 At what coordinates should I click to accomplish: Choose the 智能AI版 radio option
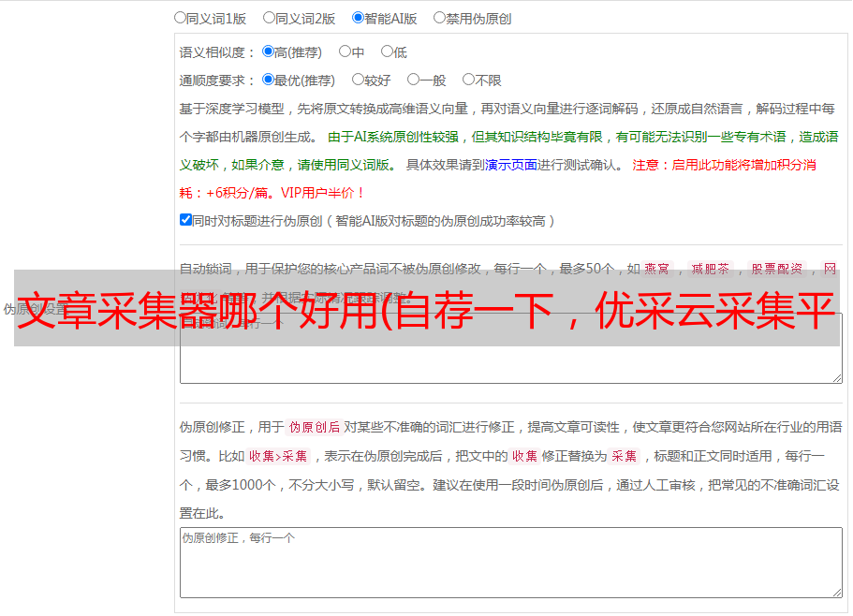pyautogui.click(x=358, y=18)
